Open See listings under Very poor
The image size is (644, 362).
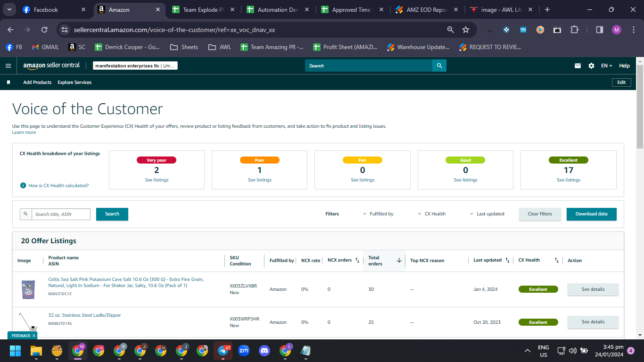coord(157,180)
